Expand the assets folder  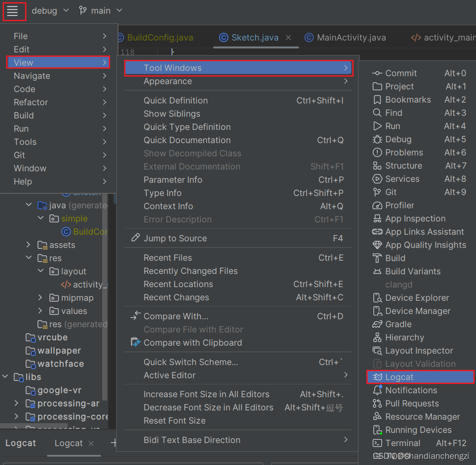28,245
